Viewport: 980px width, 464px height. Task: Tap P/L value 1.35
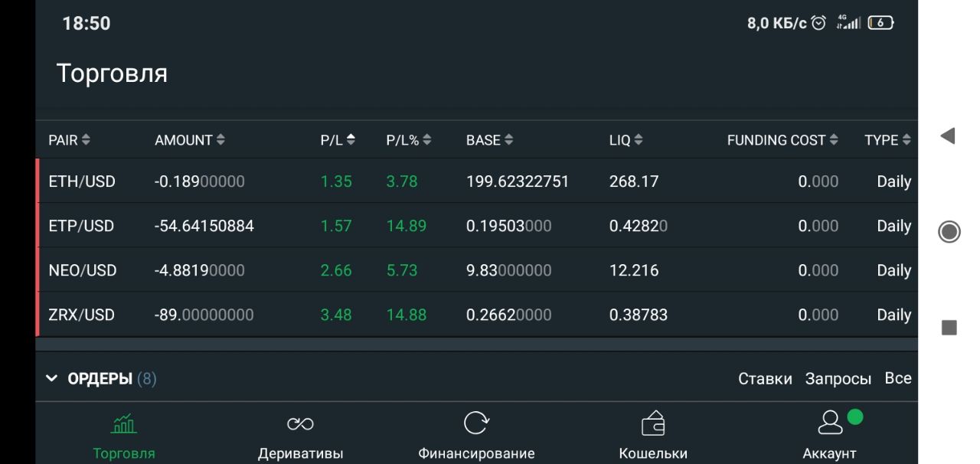coord(336,181)
